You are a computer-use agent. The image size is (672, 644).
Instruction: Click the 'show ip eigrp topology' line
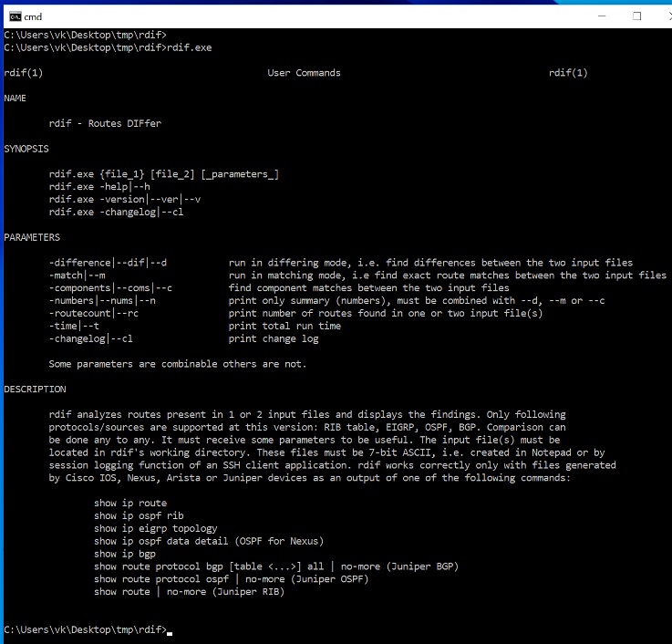(156, 528)
